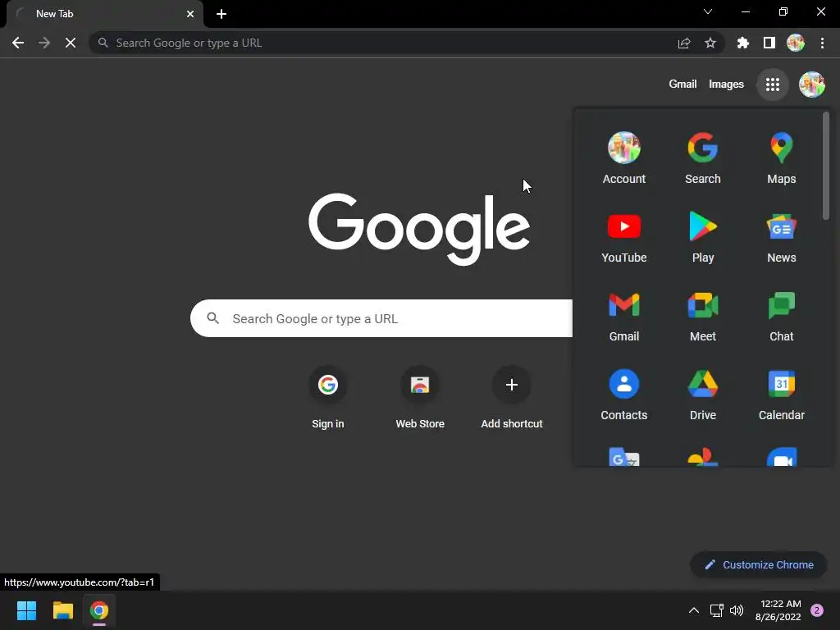Show hidden system tray icons
840x630 pixels.
pos(694,610)
